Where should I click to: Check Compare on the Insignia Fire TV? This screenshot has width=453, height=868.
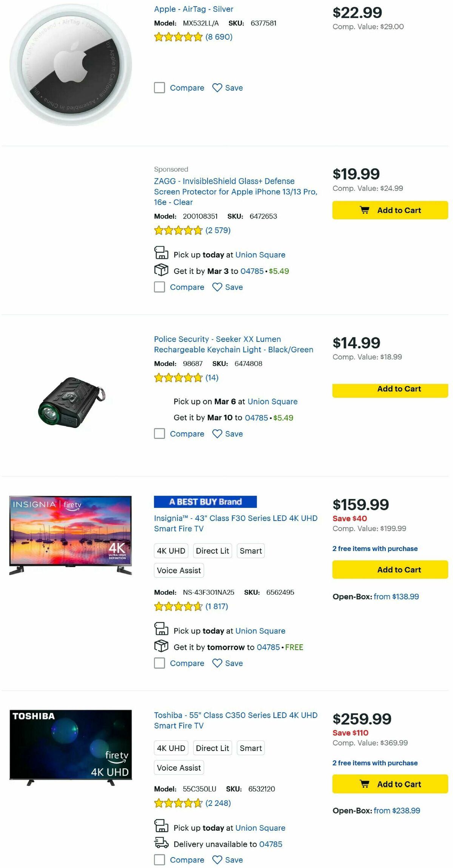[x=159, y=663]
